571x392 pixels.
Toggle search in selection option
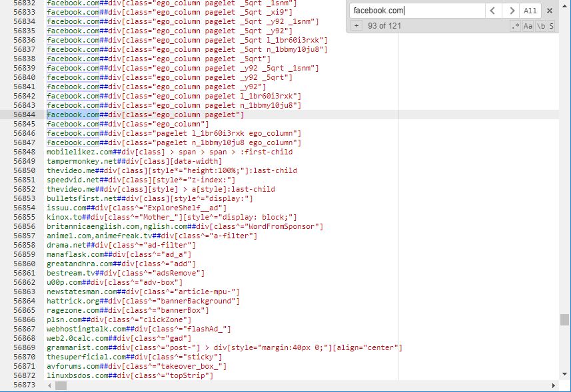pyautogui.click(x=551, y=26)
